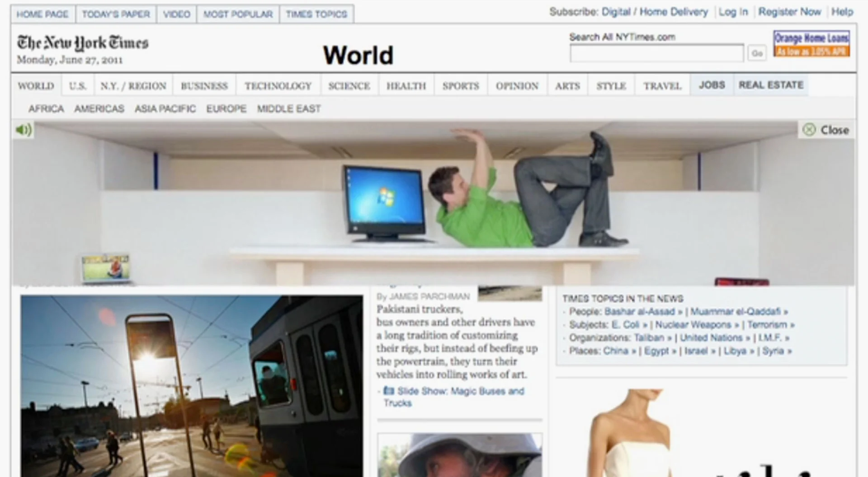Open the Libya place link

tap(739, 351)
